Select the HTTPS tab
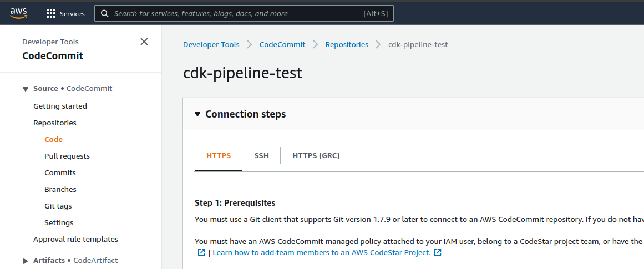This screenshot has height=269, width=644. [219, 156]
